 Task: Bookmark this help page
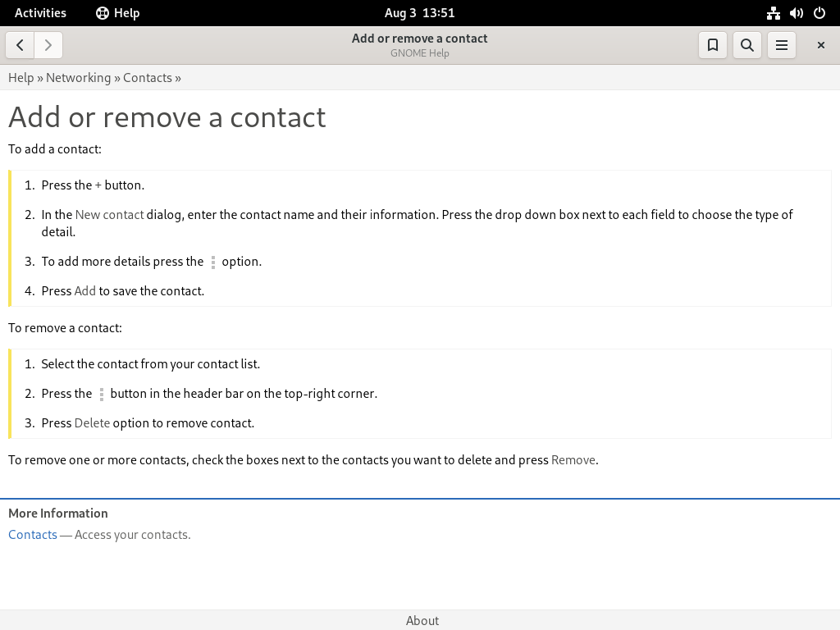(x=713, y=45)
